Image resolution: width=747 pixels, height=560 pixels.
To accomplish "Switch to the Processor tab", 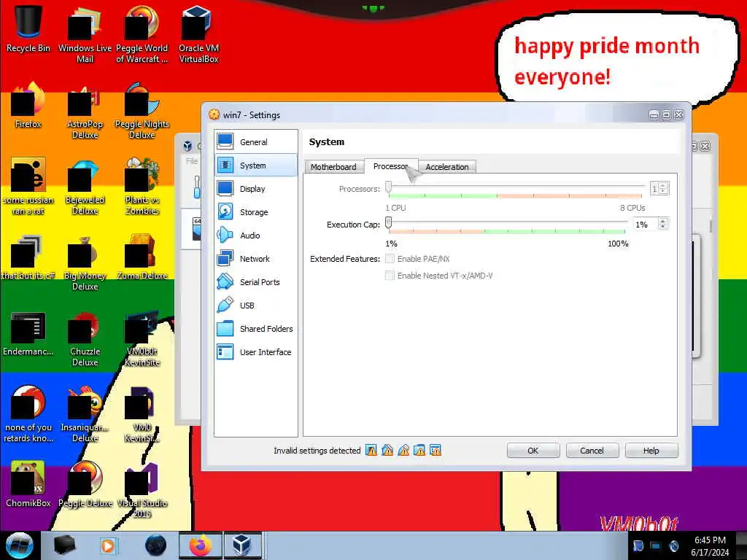I will point(391,166).
